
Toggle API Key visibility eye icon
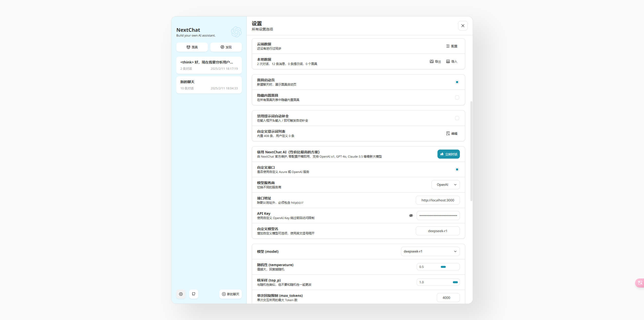click(x=411, y=216)
